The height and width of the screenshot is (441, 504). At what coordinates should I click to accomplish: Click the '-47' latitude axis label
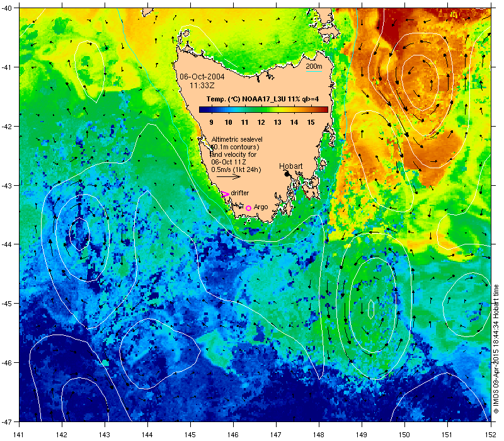pos(6,421)
